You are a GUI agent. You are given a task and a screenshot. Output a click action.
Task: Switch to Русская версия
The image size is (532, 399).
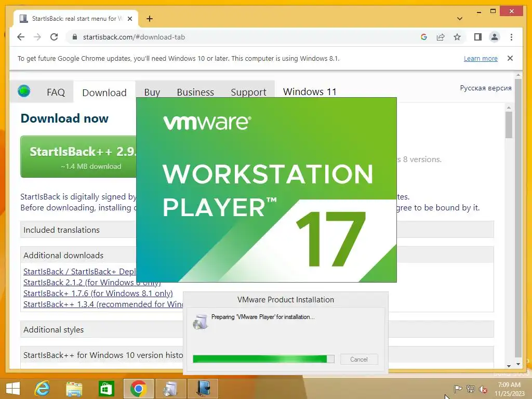point(486,88)
